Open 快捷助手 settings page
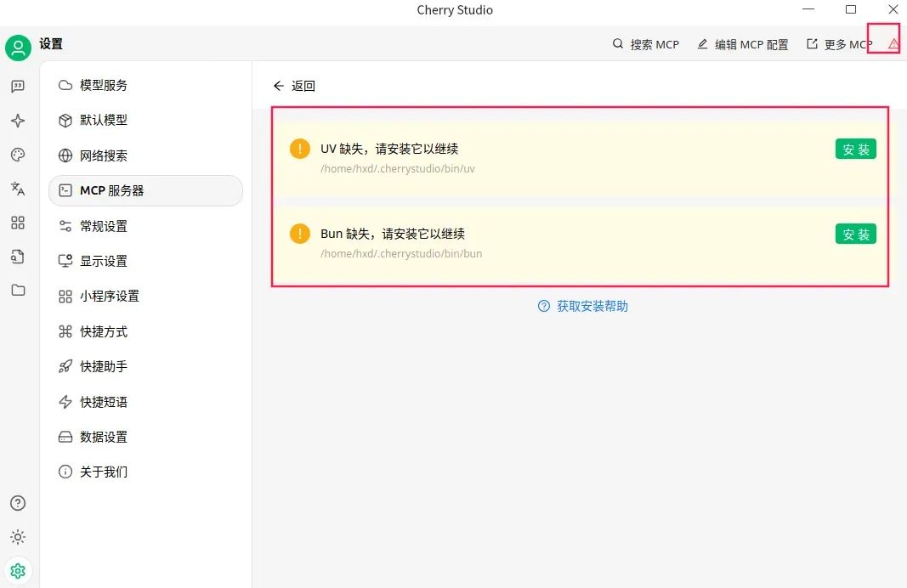The height and width of the screenshot is (588, 907). click(x=145, y=366)
